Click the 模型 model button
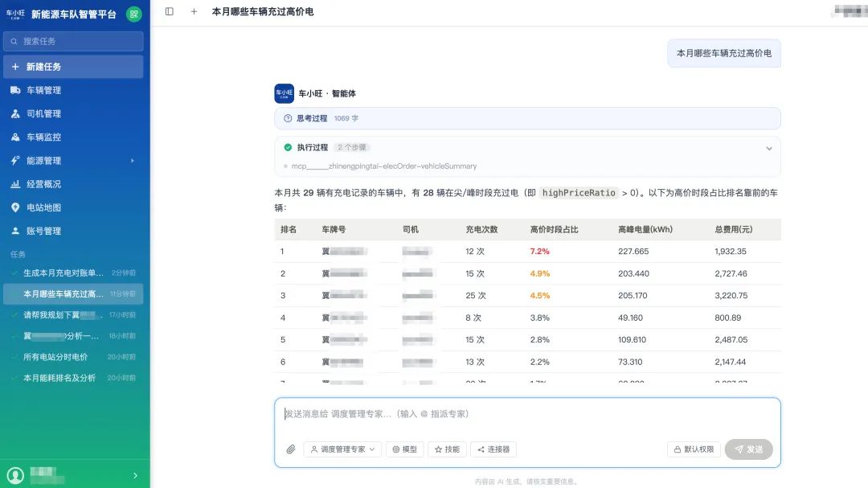868x488 pixels. click(404, 449)
